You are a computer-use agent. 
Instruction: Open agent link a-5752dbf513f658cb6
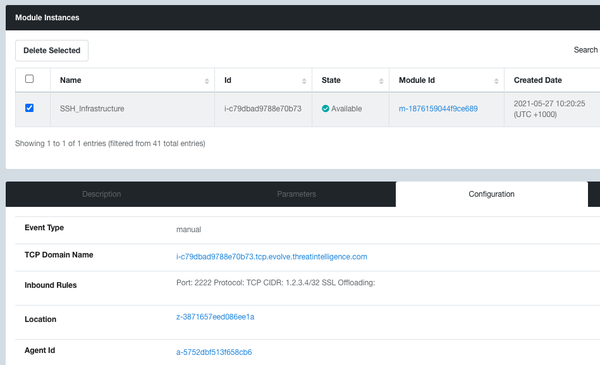(214, 352)
